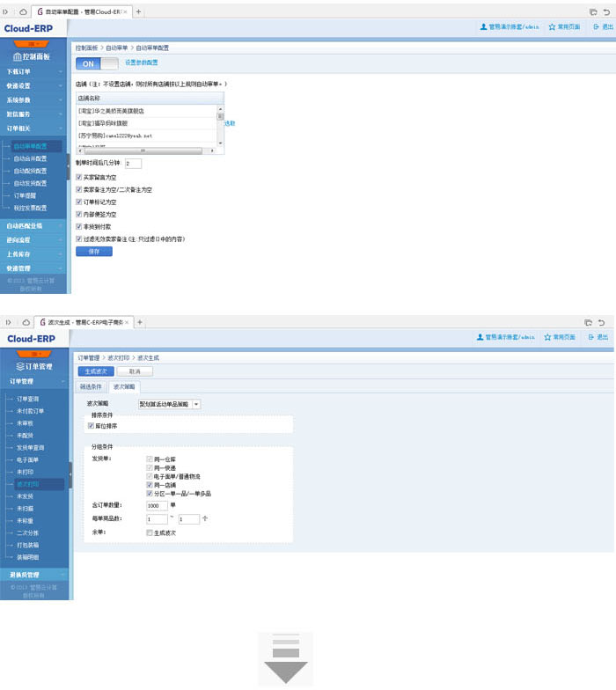Open 订单查询 in the sidebar
616x690 pixels.
28,399
